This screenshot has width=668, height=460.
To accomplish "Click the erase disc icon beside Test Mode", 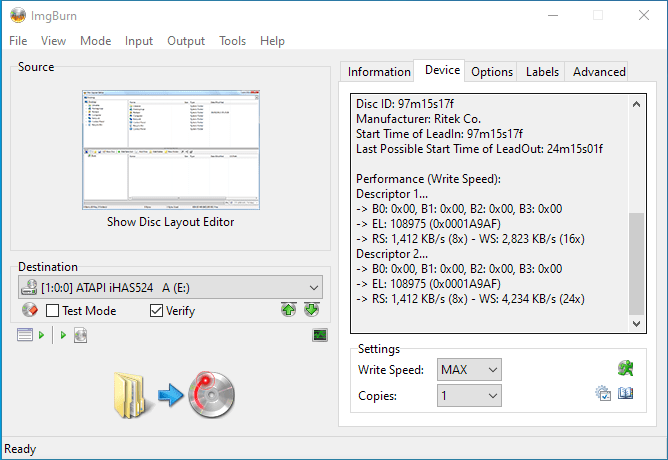I will [x=30, y=310].
